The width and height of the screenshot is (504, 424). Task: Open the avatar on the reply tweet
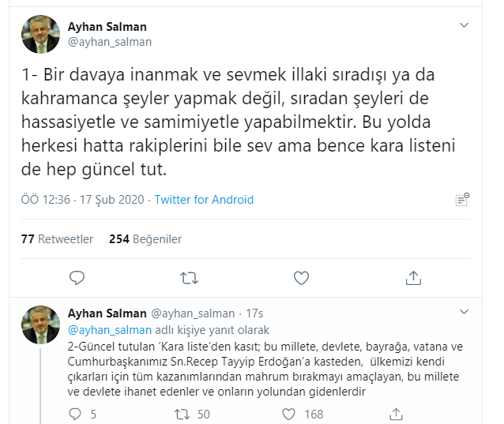40,324
